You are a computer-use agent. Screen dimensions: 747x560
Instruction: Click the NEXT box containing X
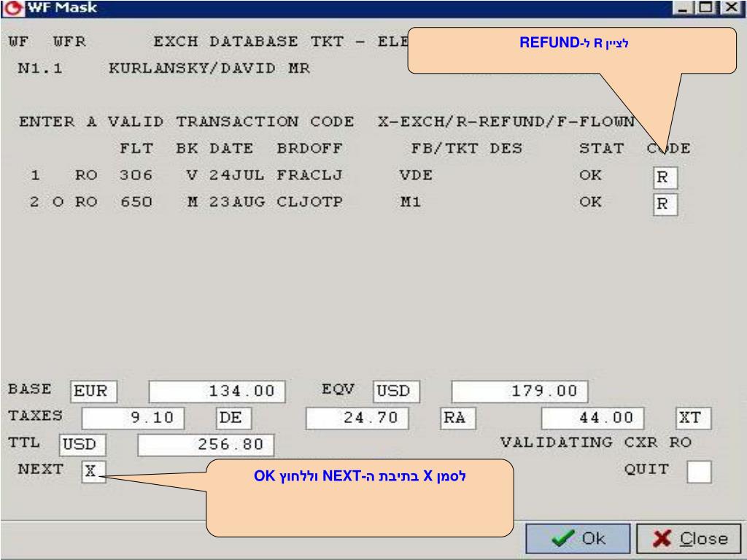[x=93, y=472]
